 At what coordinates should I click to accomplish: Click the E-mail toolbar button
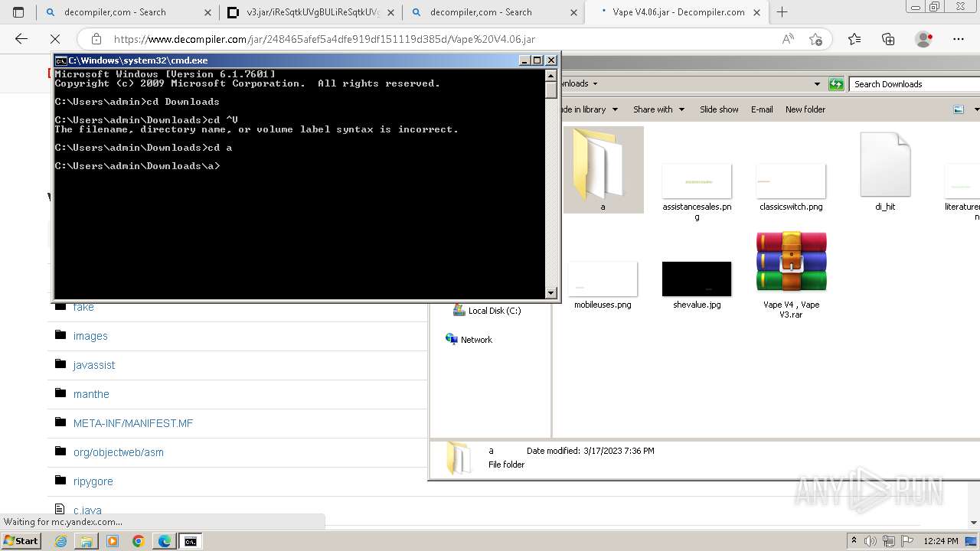pos(762,109)
